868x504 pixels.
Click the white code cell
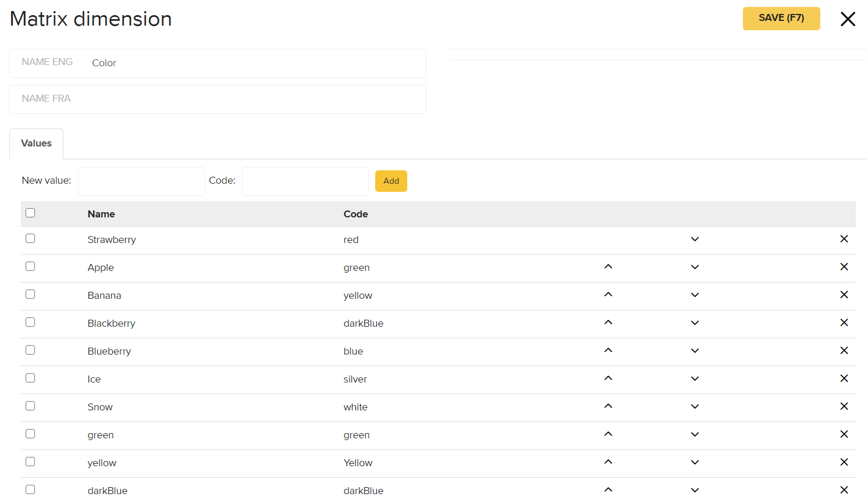point(355,407)
